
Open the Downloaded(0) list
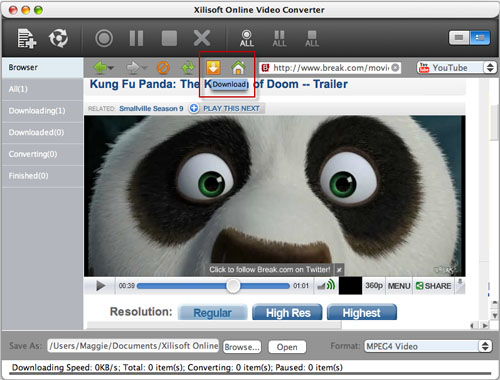[42, 132]
